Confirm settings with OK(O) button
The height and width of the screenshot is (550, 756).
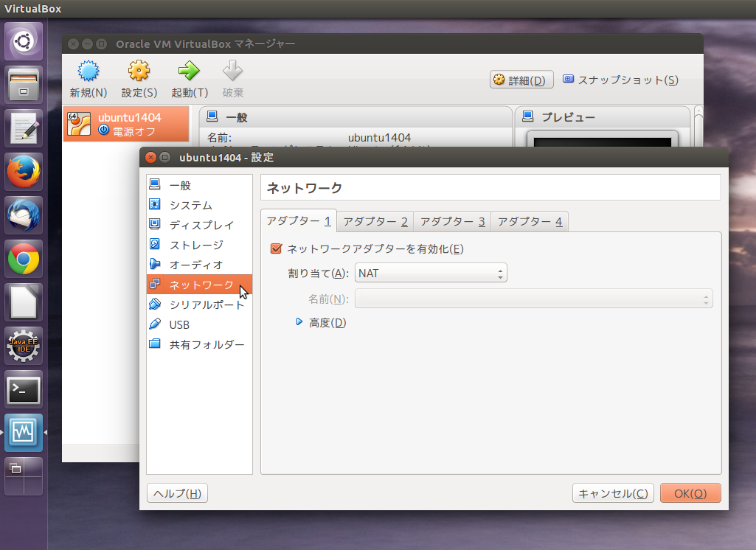[x=690, y=493]
